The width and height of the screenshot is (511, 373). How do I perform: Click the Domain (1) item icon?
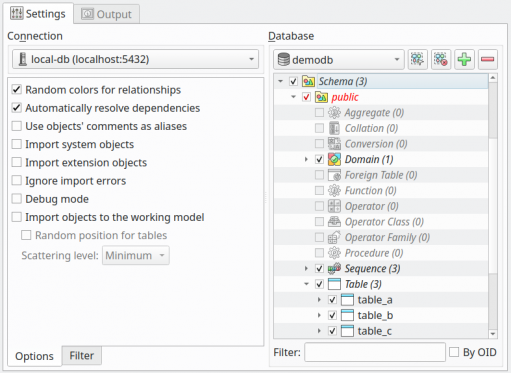(334, 159)
